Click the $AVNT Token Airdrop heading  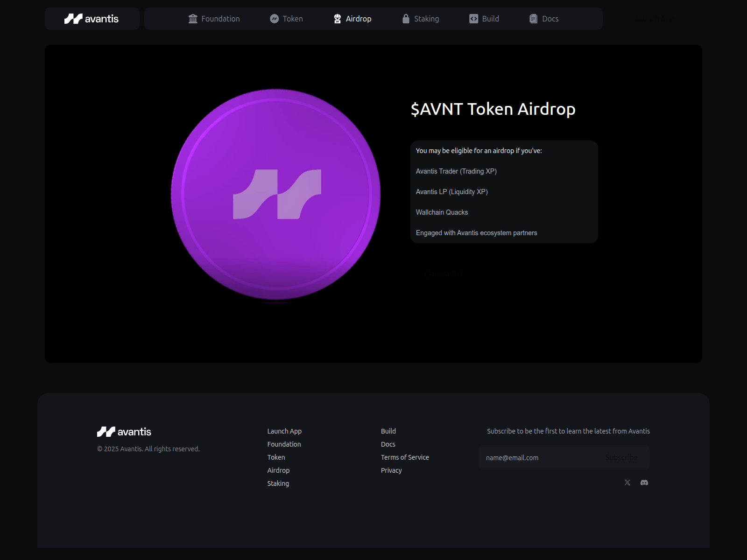(493, 109)
